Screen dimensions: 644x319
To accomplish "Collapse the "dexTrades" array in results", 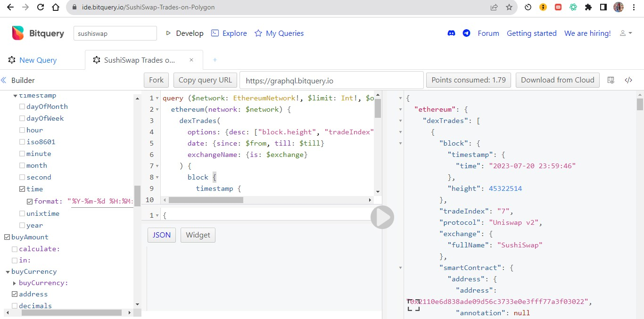I will 401,121.
